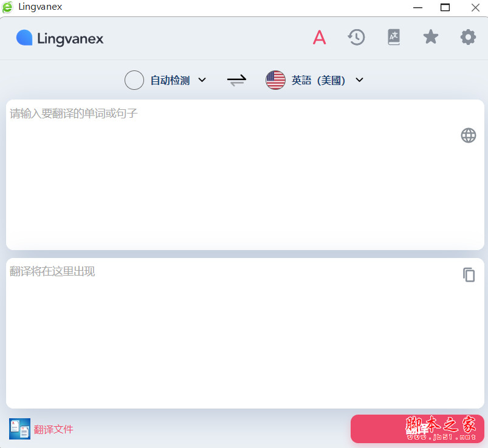Click the Lingvanex blue bubble logo
488x448 pixels.
coord(24,38)
